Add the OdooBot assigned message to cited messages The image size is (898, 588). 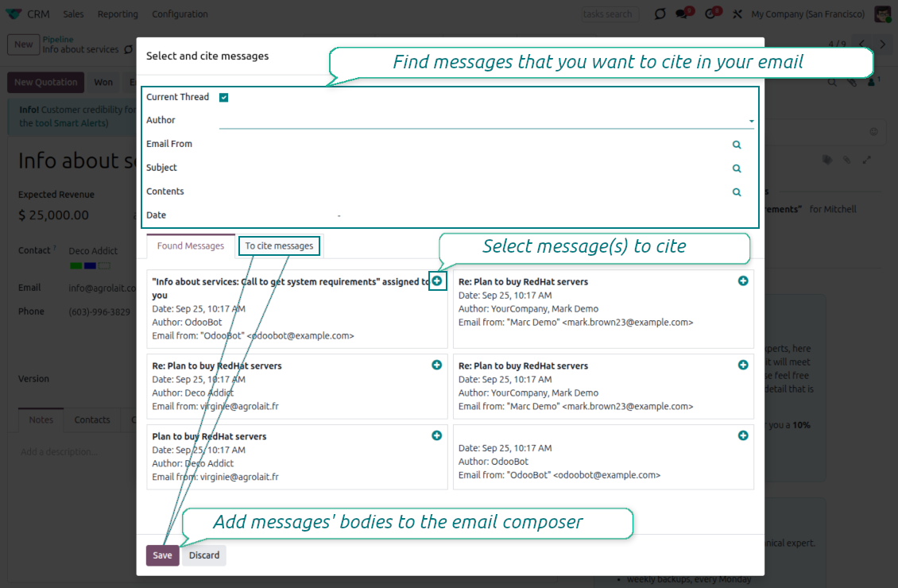click(436, 280)
